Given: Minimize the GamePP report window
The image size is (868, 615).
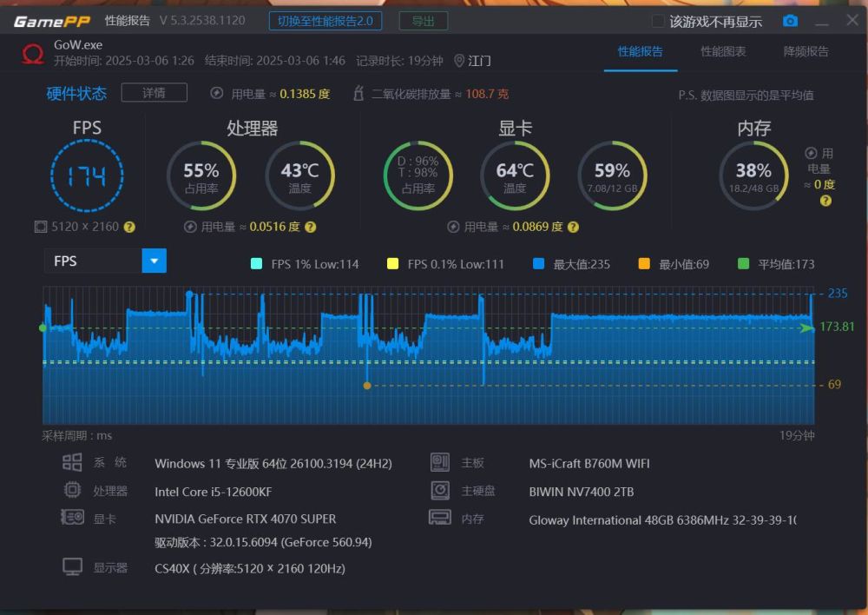Looking at the screenshot, I should tap(822, 23).
